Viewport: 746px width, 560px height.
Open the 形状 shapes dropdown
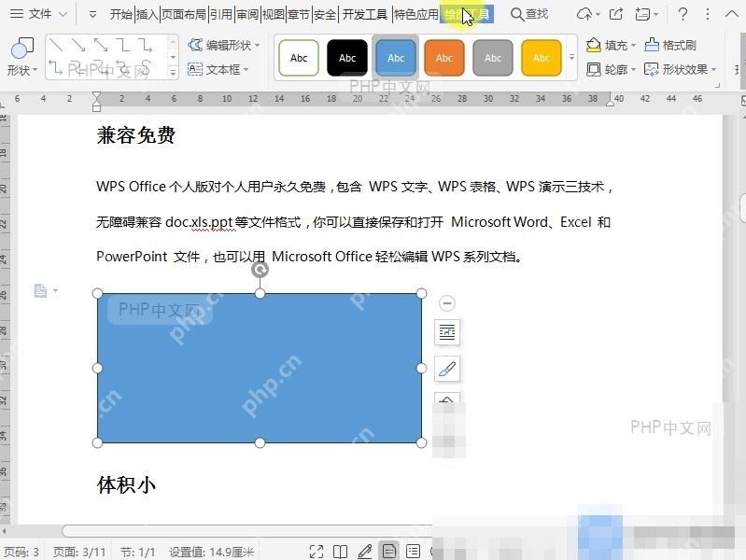pyautogui.click(x=21, y=56)
